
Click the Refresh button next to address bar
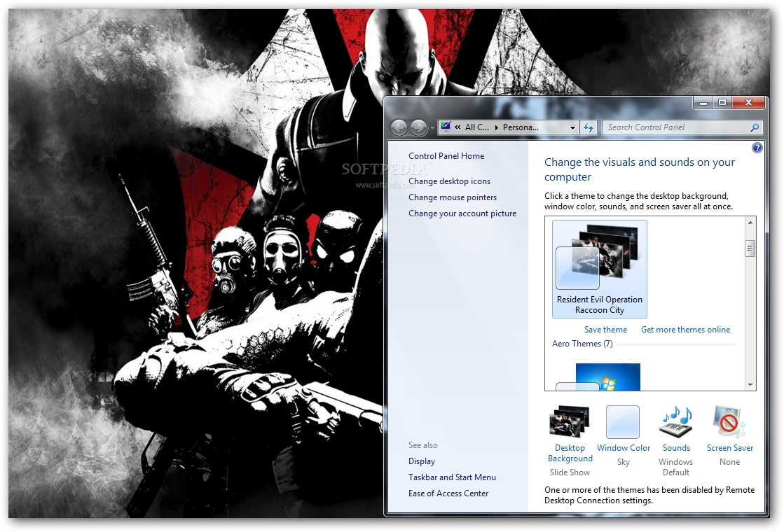pos(589,128)
